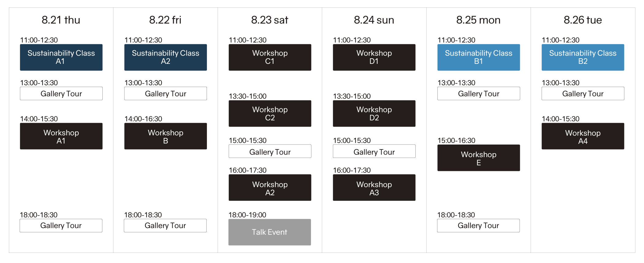Image resolution: width=644 pixels, height=263 pixels.
Task: Open Sustainability Class A1 on Thursday
Action: tap(61, 57)
